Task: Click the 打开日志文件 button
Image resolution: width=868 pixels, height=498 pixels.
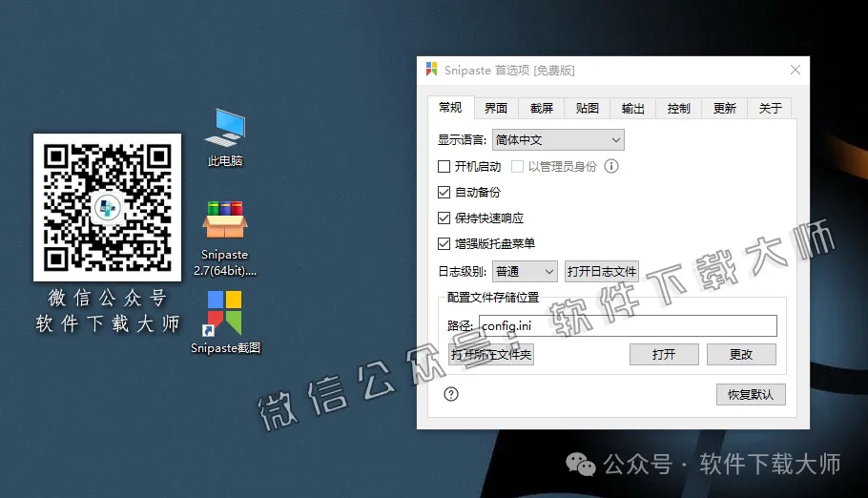Action: point(602,272)
